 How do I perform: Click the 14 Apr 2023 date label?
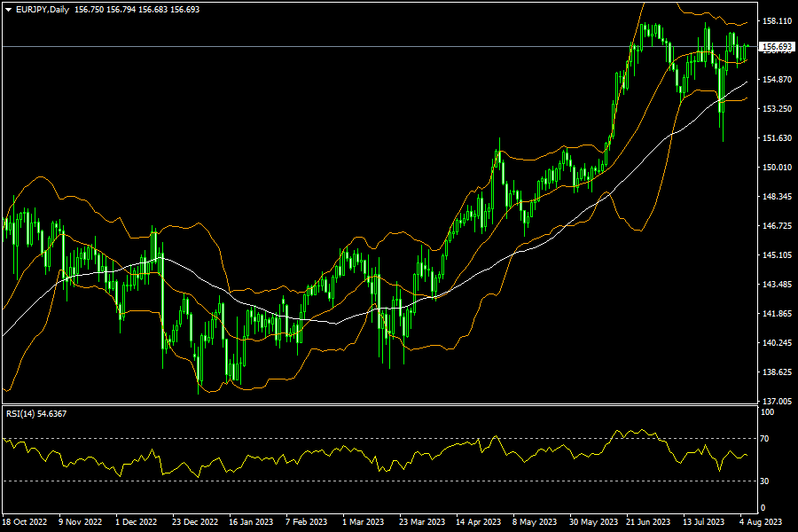(x=479, y=522)
